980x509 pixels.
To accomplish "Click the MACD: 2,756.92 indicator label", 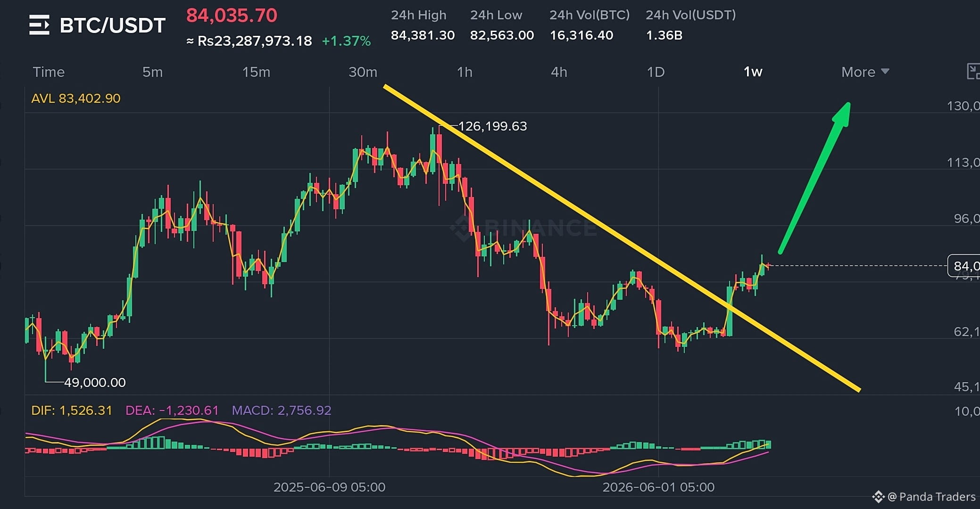I will pyautogui.click(x=282, y=410).
